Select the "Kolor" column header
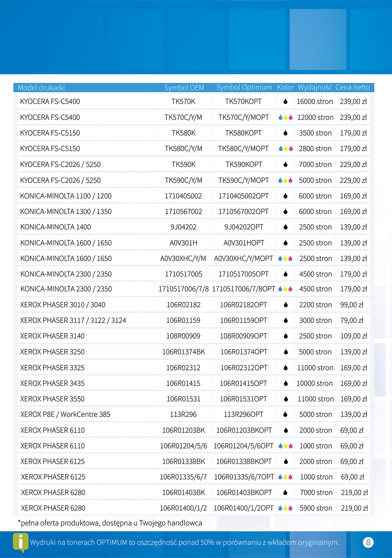Screen dimensions: 392x558 click(x=286, y=87)
